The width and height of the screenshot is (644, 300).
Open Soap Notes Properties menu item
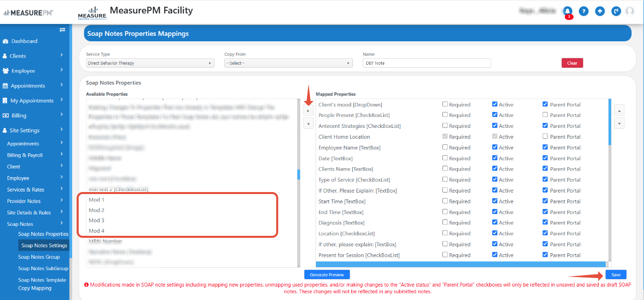[43, 234]
